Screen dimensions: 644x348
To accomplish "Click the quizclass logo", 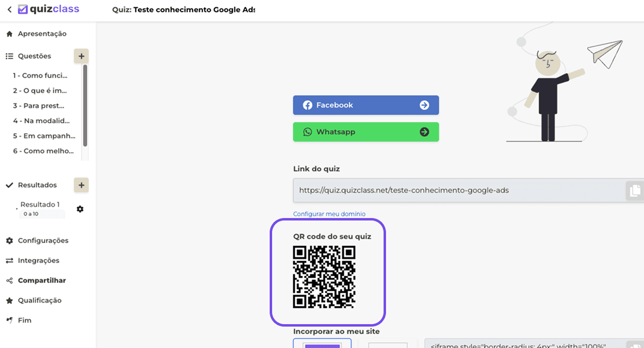I will tap(48, 9).
